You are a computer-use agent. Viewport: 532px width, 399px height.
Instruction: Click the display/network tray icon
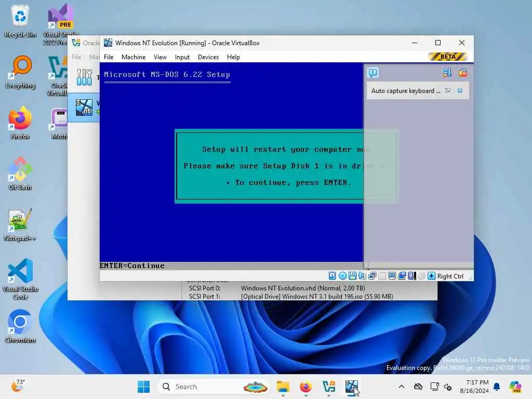pyautogui.click(x=434, y=387)
